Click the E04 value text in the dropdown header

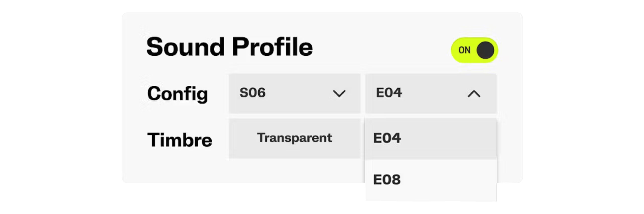coord(389,93)
